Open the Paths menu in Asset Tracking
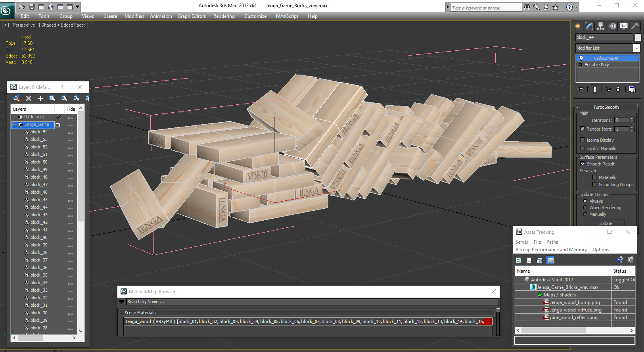This screenshot has height=352, width=644. click(x=552, y=242)
